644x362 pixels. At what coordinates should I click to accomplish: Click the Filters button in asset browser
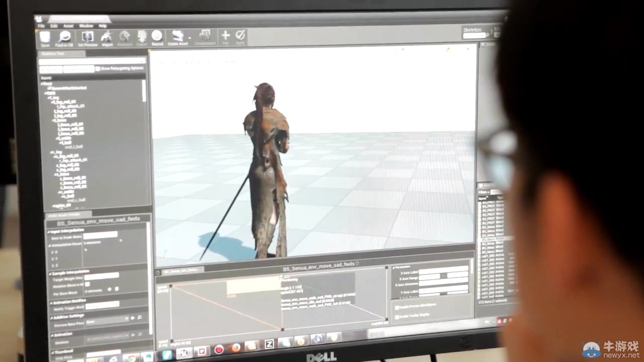484,193
